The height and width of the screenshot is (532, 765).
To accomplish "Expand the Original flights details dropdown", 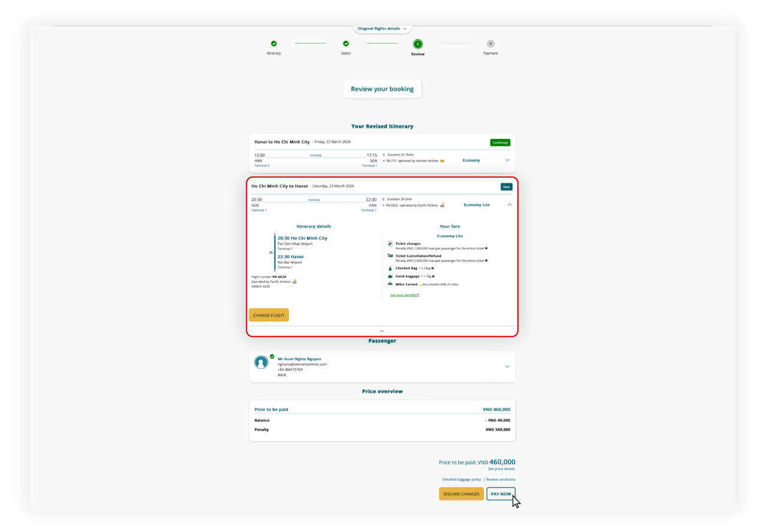I will coord(382,28).
